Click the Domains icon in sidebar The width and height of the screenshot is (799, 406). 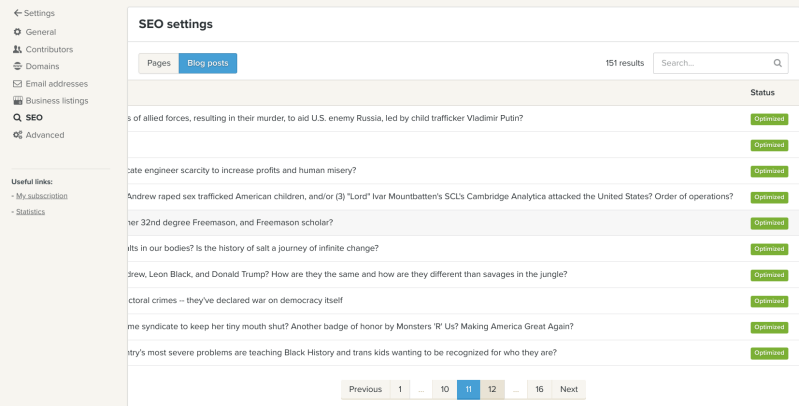(x=17, y=66)
